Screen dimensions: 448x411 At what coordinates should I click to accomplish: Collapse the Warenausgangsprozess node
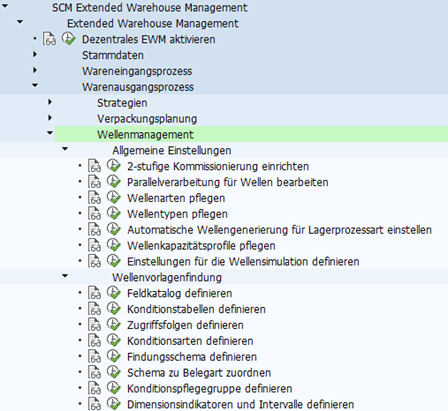(x=35, y=86)
